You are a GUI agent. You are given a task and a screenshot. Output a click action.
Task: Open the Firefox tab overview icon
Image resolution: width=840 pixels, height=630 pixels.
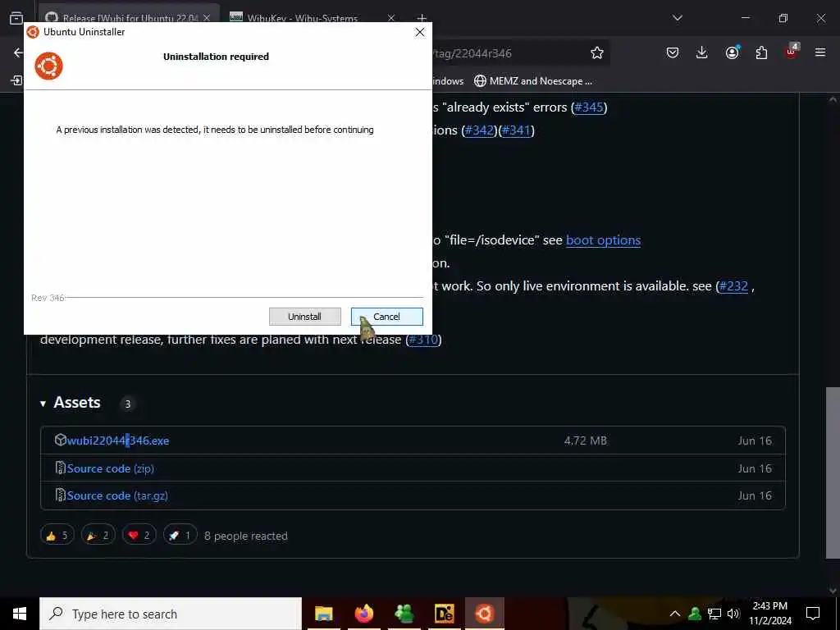pos(16,18)
